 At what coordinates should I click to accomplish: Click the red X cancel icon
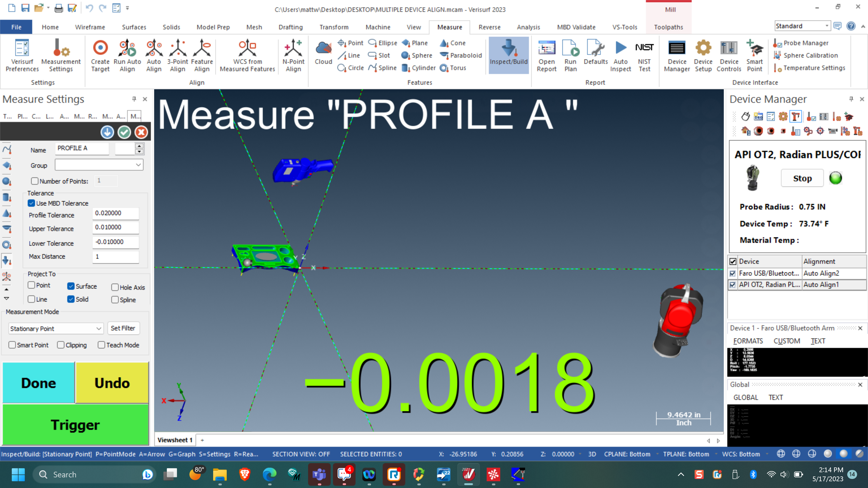[141, 132]
